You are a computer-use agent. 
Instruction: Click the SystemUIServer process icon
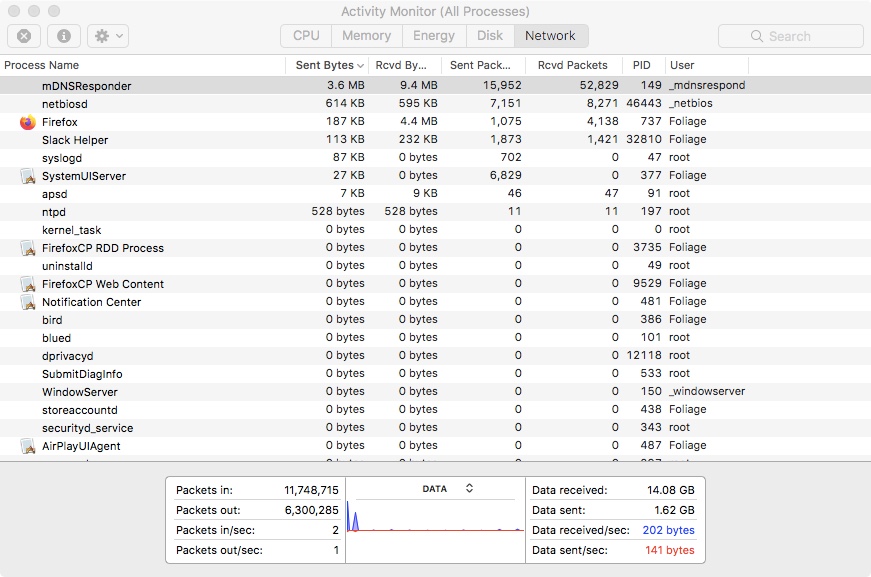[x=28, y=176]
